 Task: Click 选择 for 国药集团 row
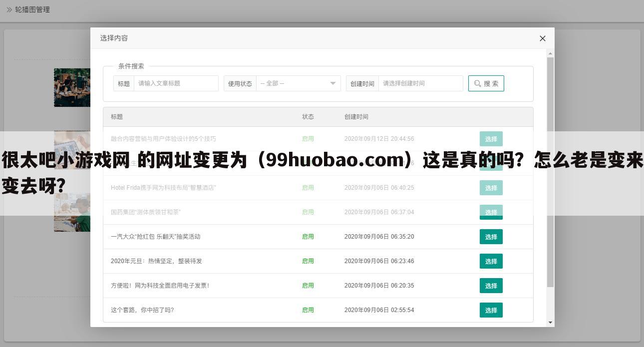click(x=491, y=212)
